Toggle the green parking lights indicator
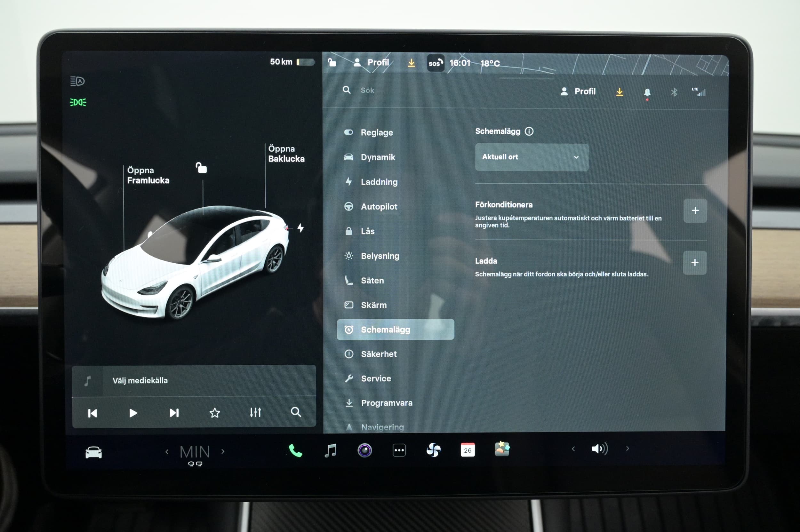 pos(78,102)
